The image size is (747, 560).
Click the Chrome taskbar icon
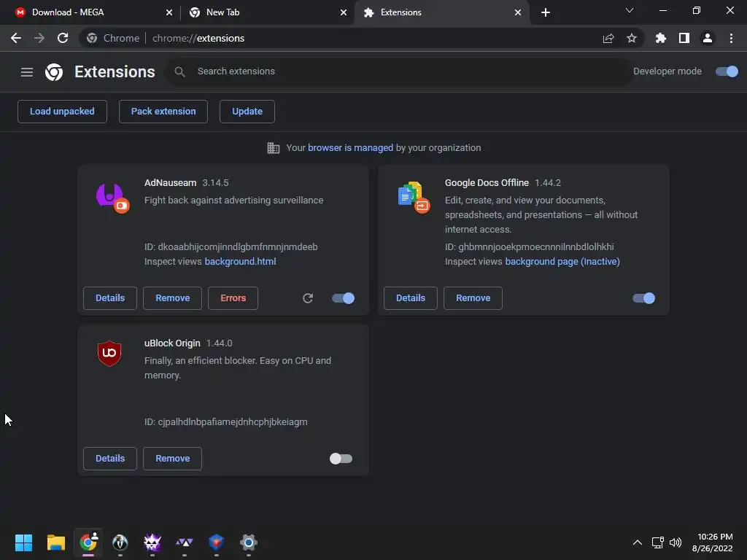click(88, 542)
